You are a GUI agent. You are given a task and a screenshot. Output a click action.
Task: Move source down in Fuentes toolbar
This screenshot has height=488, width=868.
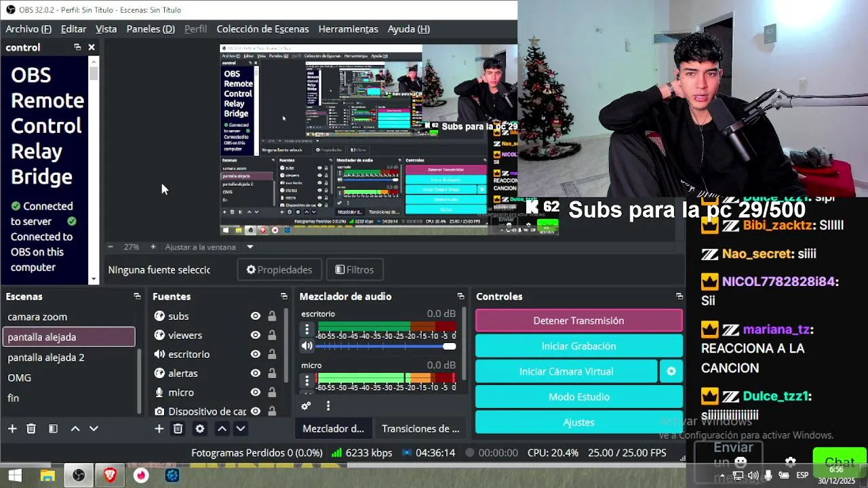point(240,428)
